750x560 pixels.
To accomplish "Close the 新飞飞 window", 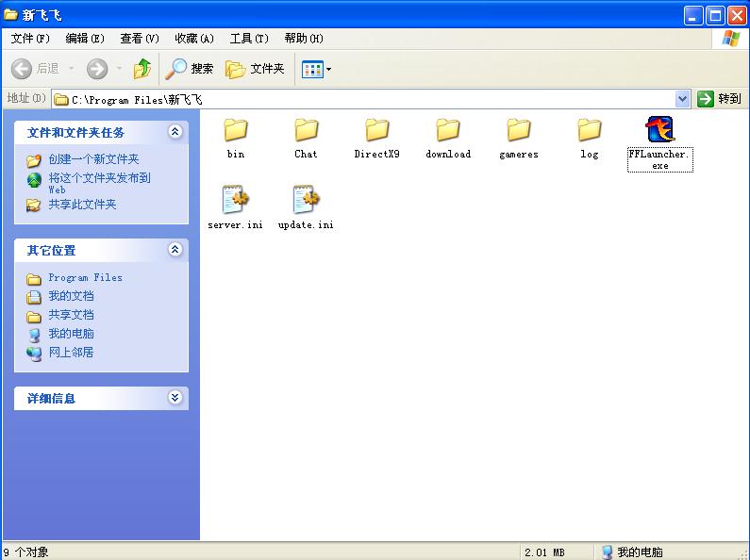I will (738, 16).
